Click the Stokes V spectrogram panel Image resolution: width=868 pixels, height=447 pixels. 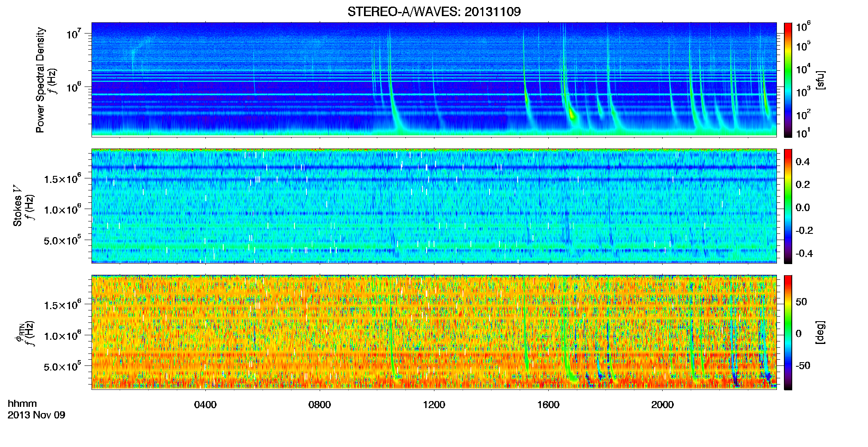[434, 206]
